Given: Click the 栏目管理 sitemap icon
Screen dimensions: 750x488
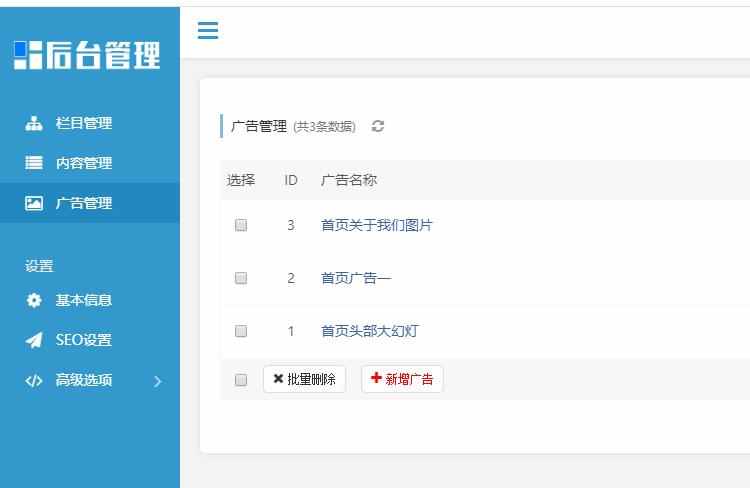Looking at the screenshot, I should 34,123.
